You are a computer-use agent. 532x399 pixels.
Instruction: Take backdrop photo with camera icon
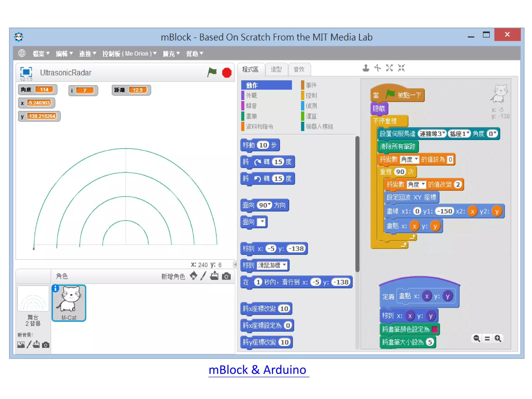(46, 345)
